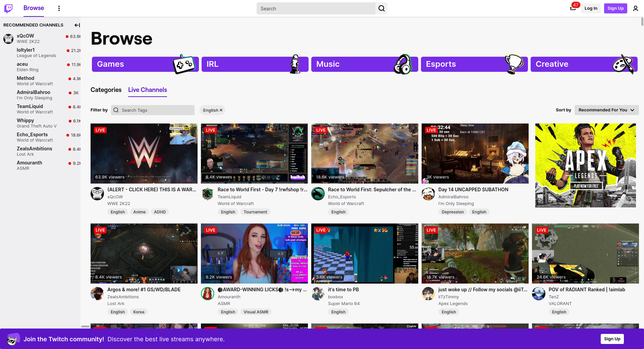Open the Amouranth ASMR stream thumbnail

[254, 253]
